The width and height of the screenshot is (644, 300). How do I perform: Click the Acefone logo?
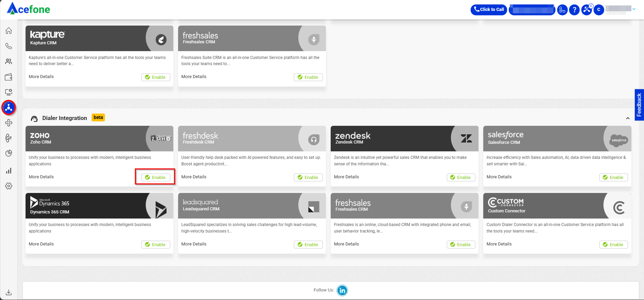pyautogui.click(x=29, y=9)
